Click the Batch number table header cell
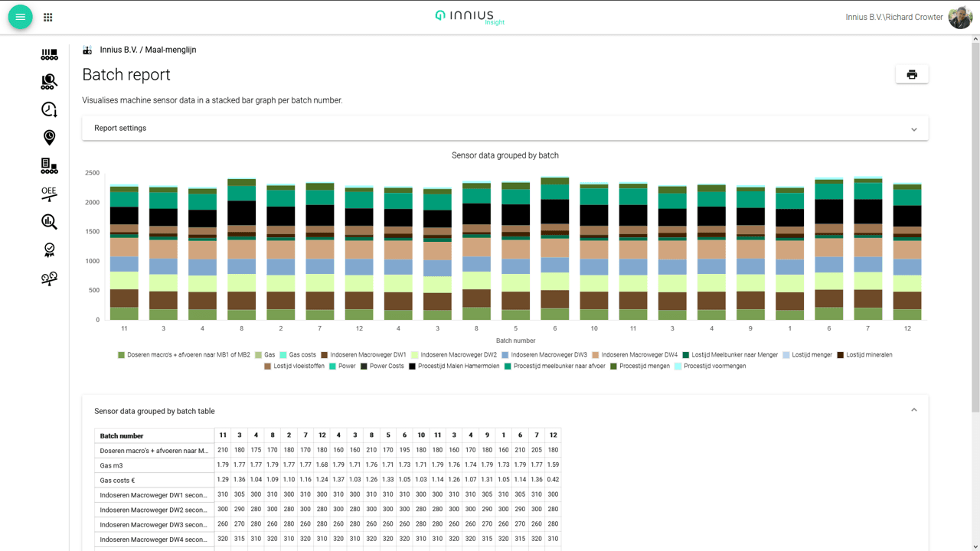Viewport: 980px width, 551px height. [x=154, y=435]
